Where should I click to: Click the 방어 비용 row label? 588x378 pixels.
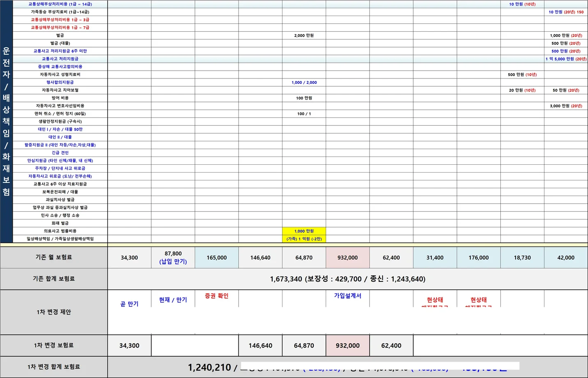coord(60,98)
